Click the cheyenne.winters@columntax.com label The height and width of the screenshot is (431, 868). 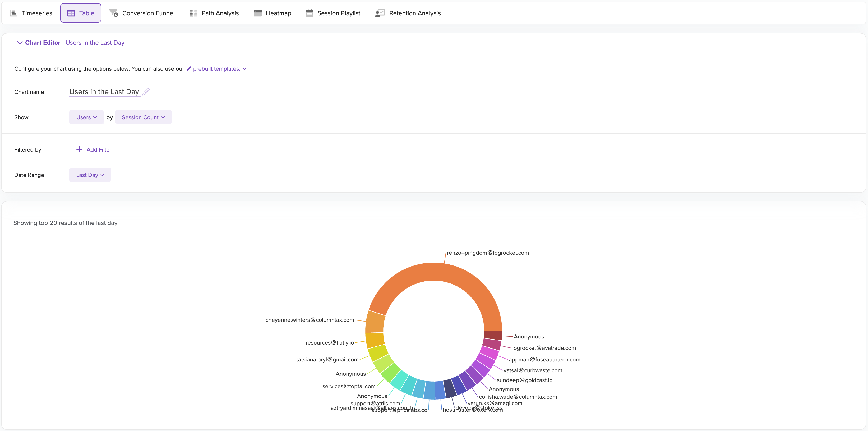click(310, 320)
